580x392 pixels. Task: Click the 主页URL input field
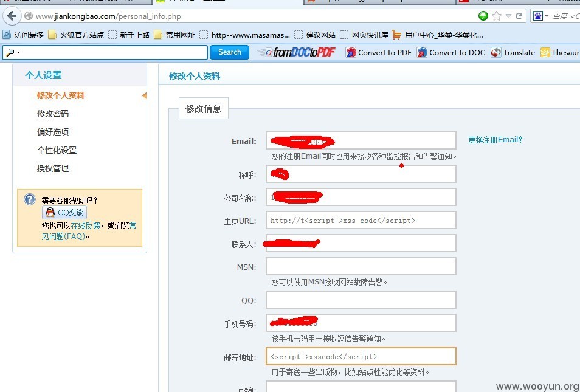point(361,220)
